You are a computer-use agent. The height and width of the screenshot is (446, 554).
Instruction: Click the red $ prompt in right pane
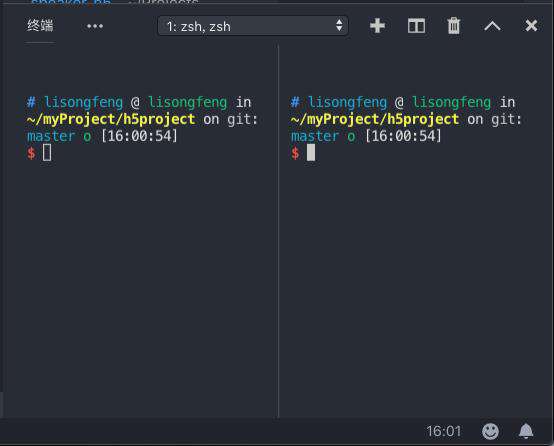pyautogui.click(x=295, y=153)
